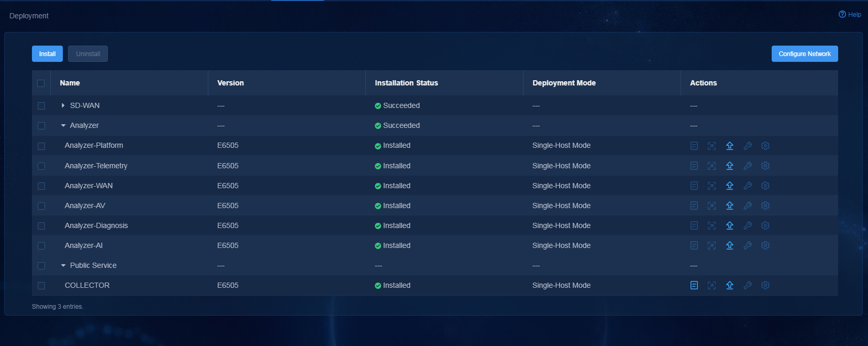Viewport: 868px width, 346px height.
Task: Click the upgrade arrow icon for Analyzer-Platform
Action: click(x=730, y=146)
